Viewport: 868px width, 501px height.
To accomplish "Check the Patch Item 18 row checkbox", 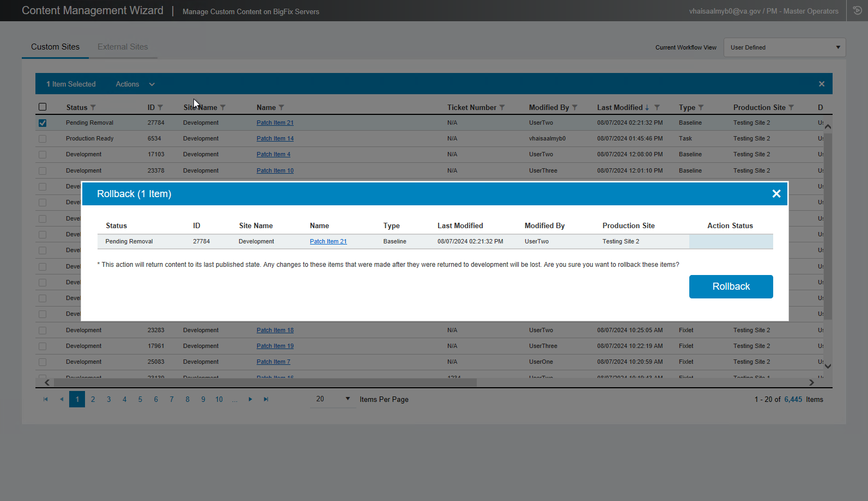I will 43,331.
